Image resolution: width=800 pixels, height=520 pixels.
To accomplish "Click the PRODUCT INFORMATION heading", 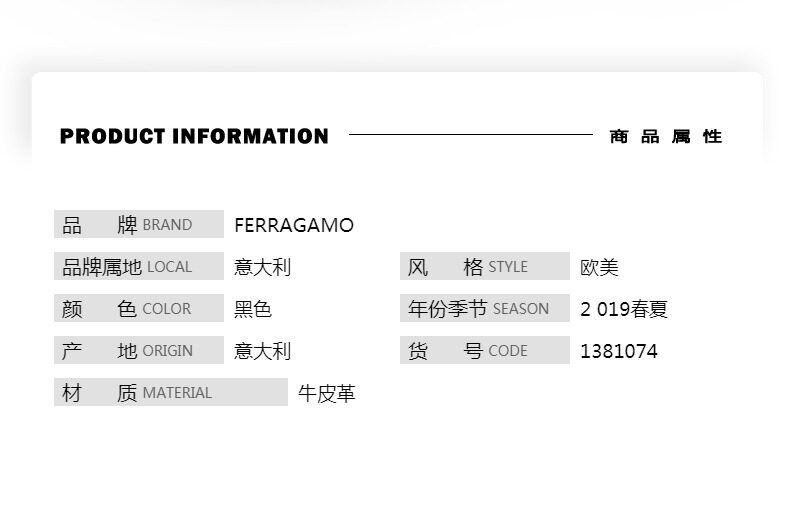I will click(194, 136).
